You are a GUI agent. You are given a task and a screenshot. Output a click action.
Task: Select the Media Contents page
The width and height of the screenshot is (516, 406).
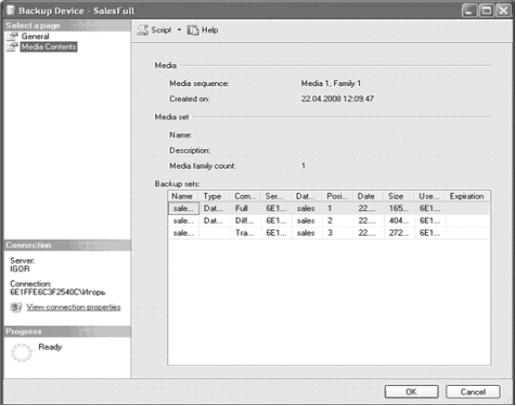coord(49,47)
